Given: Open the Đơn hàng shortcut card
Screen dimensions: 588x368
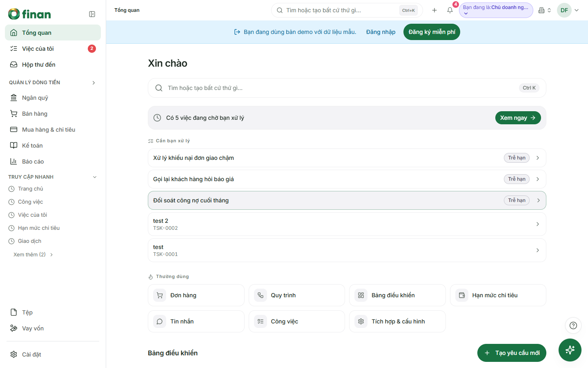Looking at the screenshot, I should tap(196, 295).
